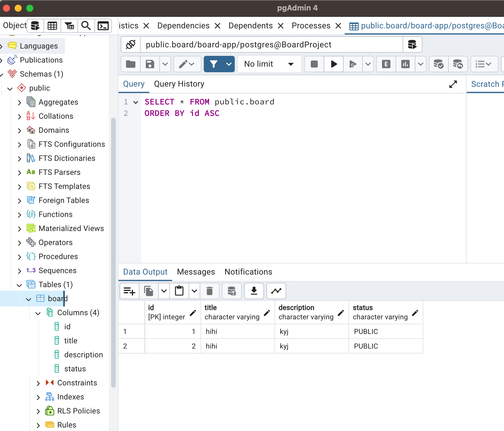Image resolution: width=504 pixels, height=431 pixels.
Task: Edit the status column with its pencil icon
Action: (415, 313)
